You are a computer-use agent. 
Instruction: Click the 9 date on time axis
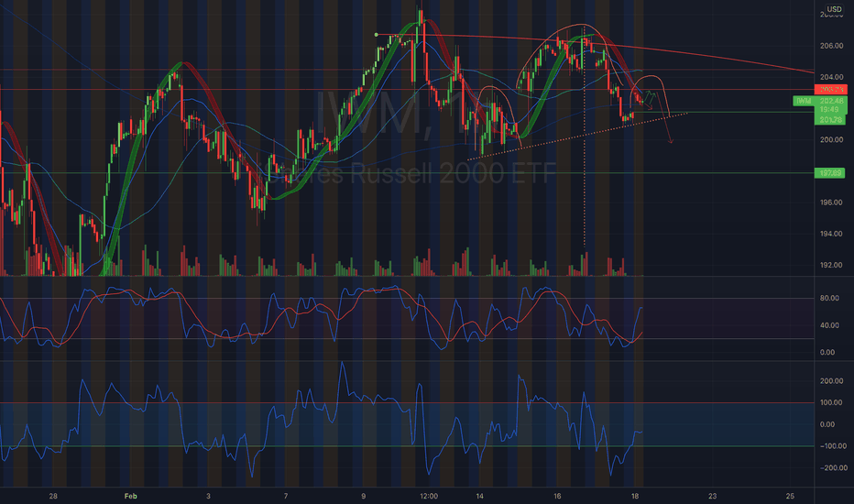tap(363, 497)
